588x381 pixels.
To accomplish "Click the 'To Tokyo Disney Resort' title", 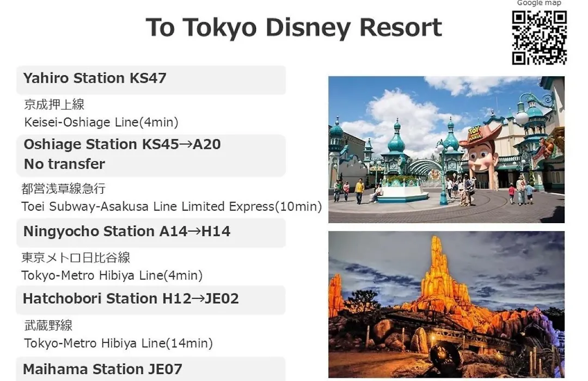I will click(x=293, y=27).
